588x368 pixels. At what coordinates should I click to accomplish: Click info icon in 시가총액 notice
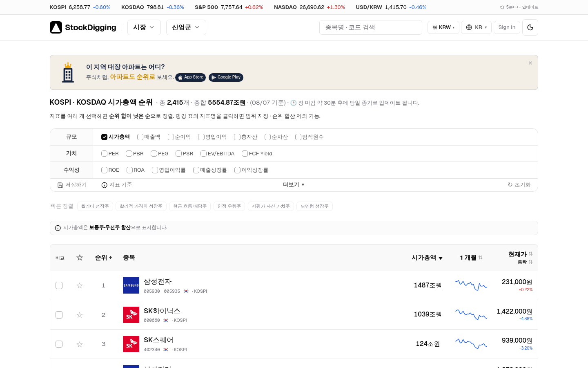pyautogui.click(x=58, y=228)
